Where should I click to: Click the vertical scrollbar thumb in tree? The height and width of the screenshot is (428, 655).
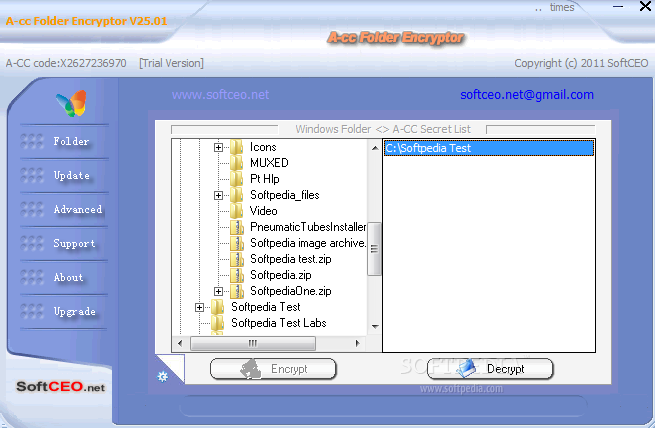[374, 249]
